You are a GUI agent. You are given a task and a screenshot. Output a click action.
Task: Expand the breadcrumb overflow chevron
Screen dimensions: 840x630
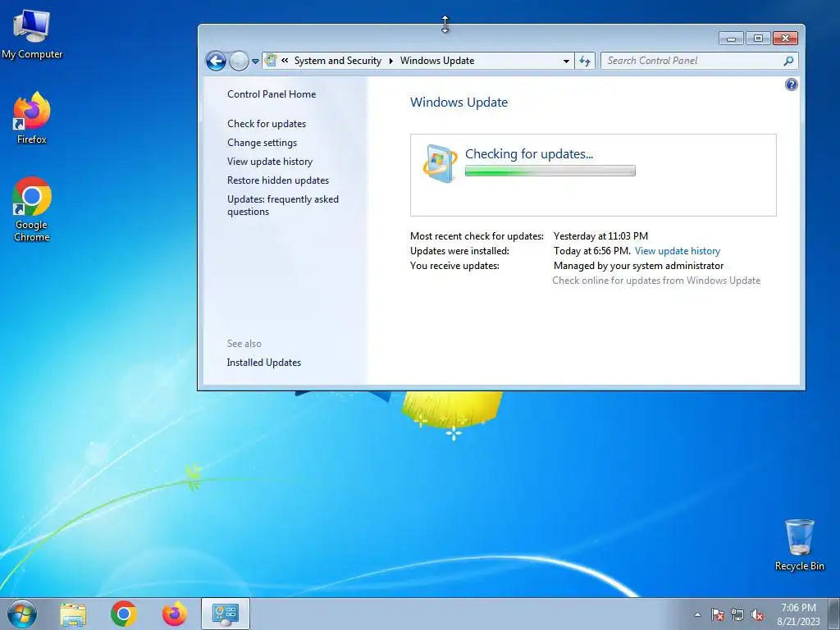(285, 61)
